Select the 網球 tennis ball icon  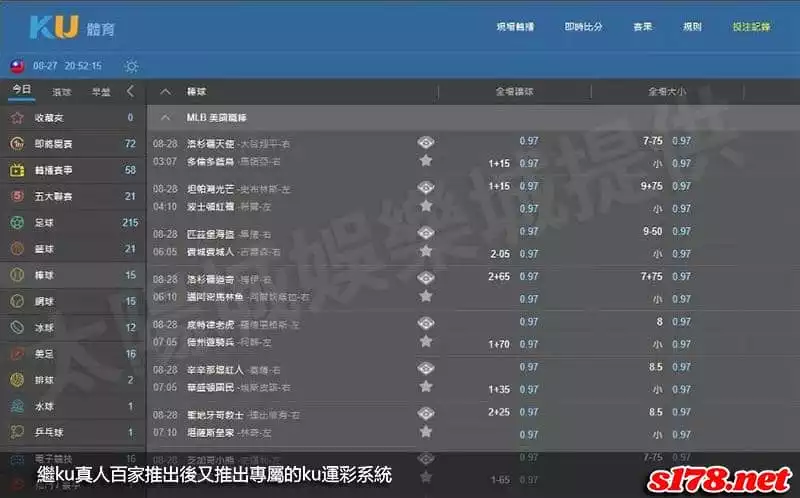pos(17,301)
